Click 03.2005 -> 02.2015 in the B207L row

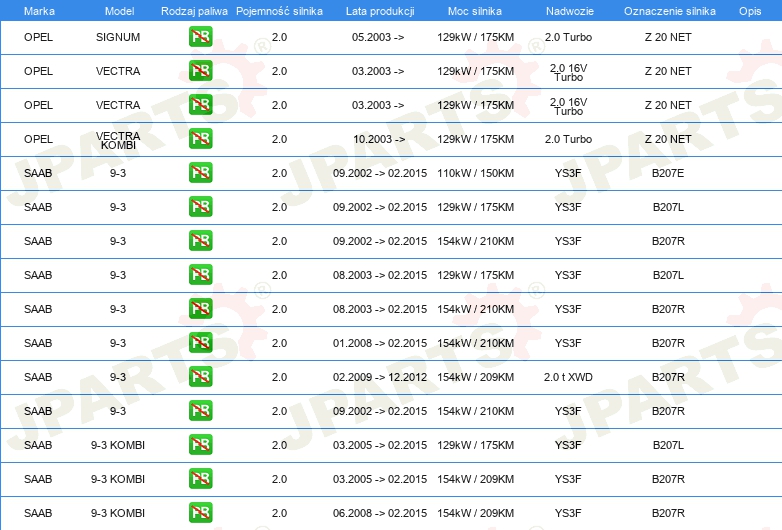point(380,445)
